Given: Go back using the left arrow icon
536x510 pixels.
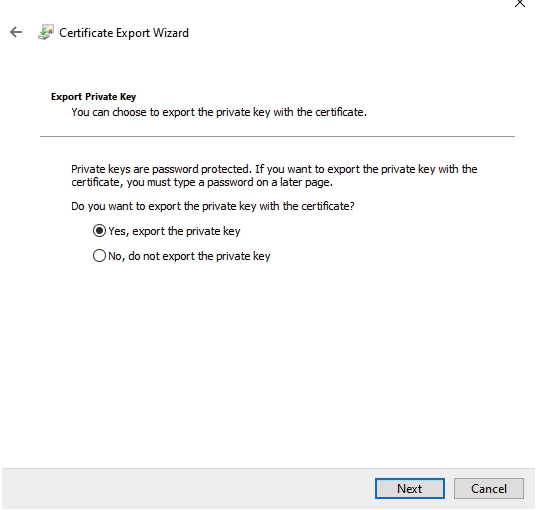Looking at the screenshot, I should [16, 32].
